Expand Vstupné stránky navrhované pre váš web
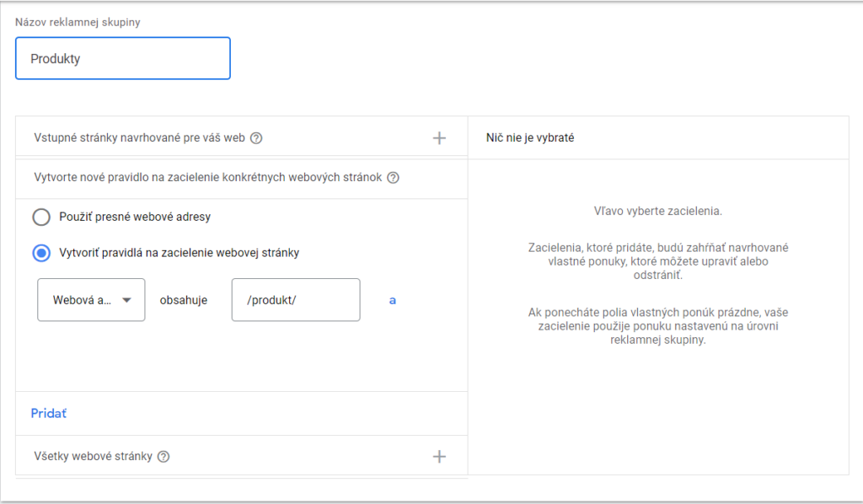This screenshot has height=504, width=863. [242, 138]
